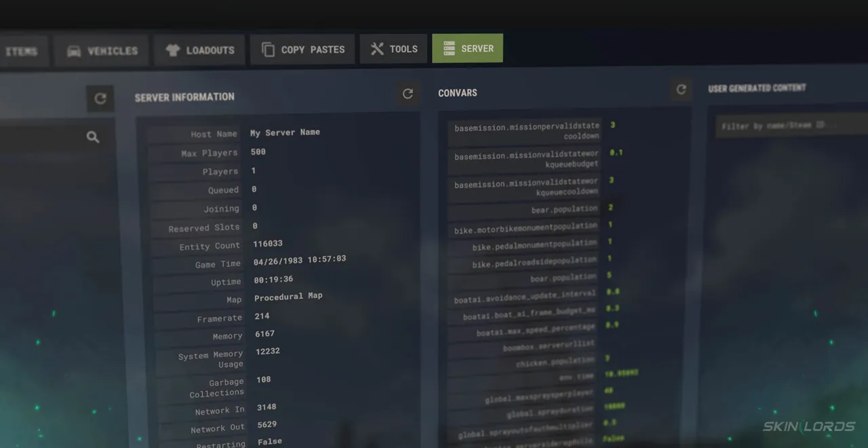
Task: Refresh the Server Information panel
Action: click(x=408, y=94)
